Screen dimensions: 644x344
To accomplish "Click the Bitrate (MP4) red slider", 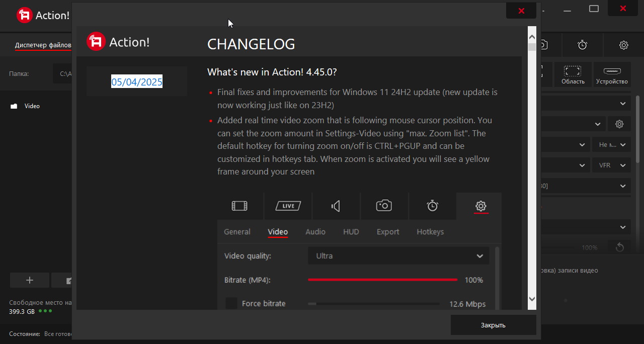I will tap(382, 280).
